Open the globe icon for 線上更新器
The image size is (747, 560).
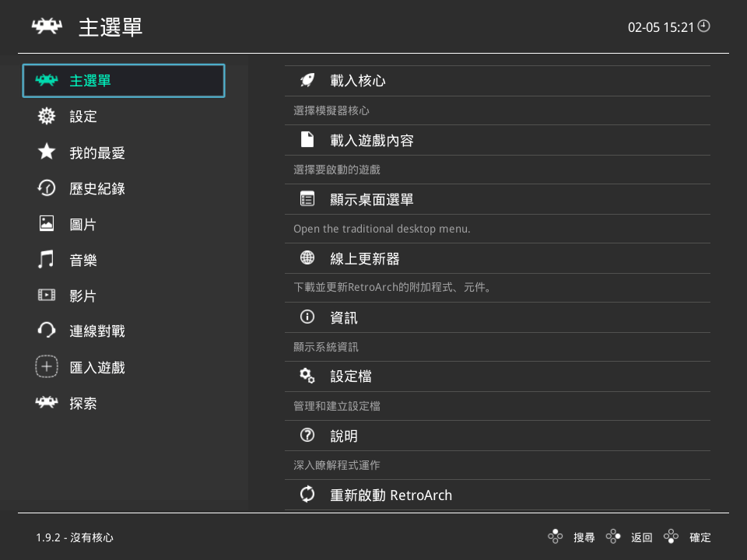tap(307, 258)
